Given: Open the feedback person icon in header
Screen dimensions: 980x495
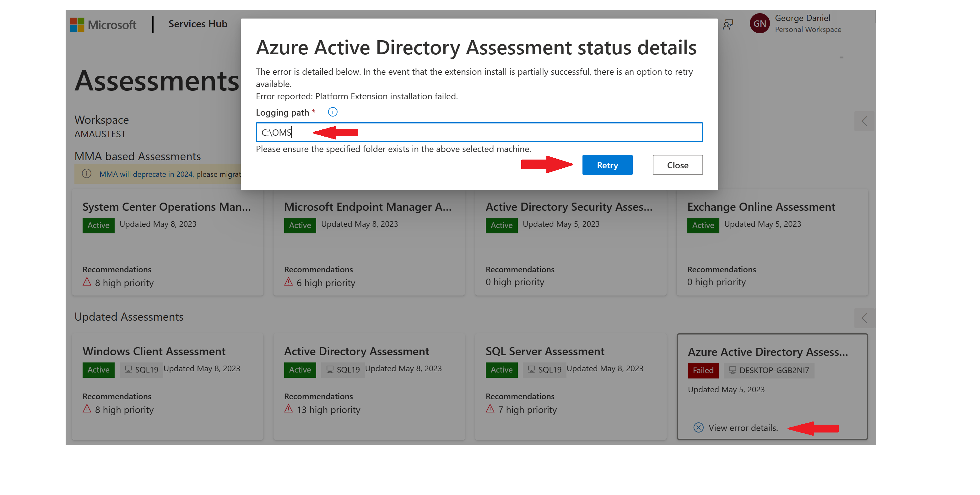Looking at the screenshot, I should (x=728, y=25).
